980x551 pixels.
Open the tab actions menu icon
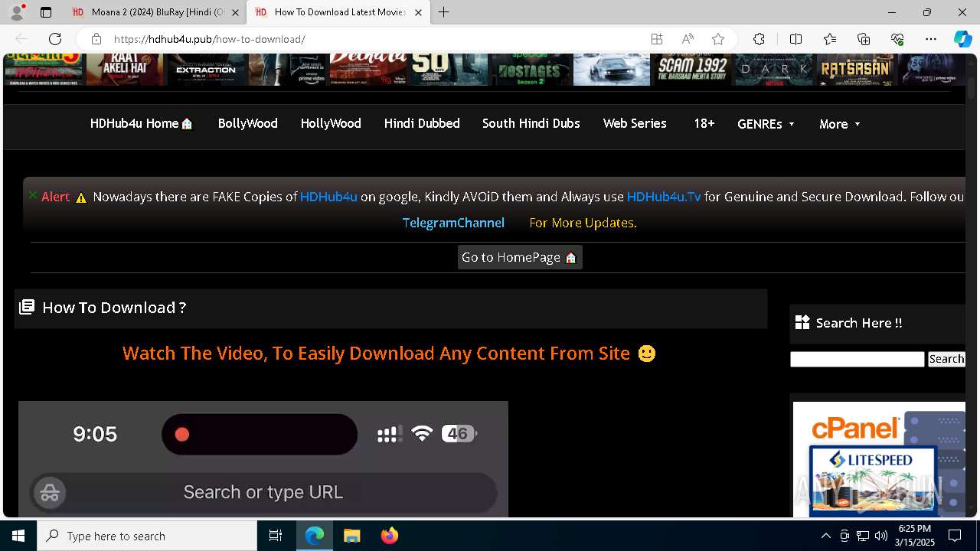[46, 12]
